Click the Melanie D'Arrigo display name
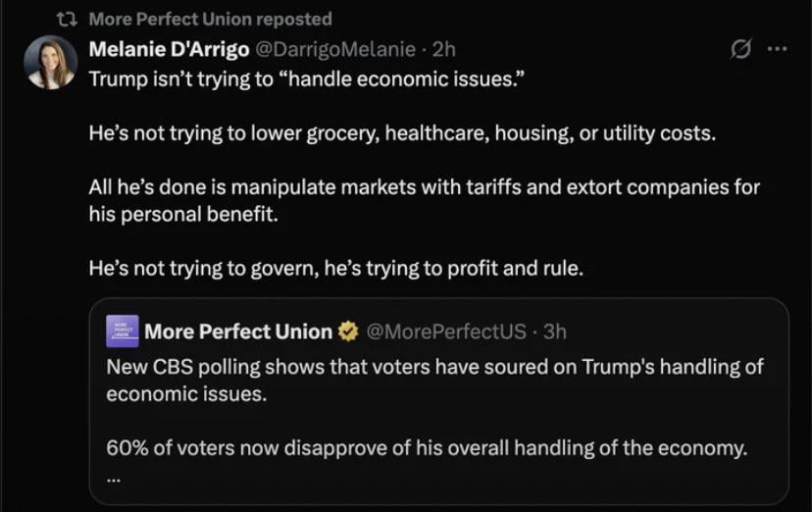This screenshot has width=812, height=512. [169, 49]
